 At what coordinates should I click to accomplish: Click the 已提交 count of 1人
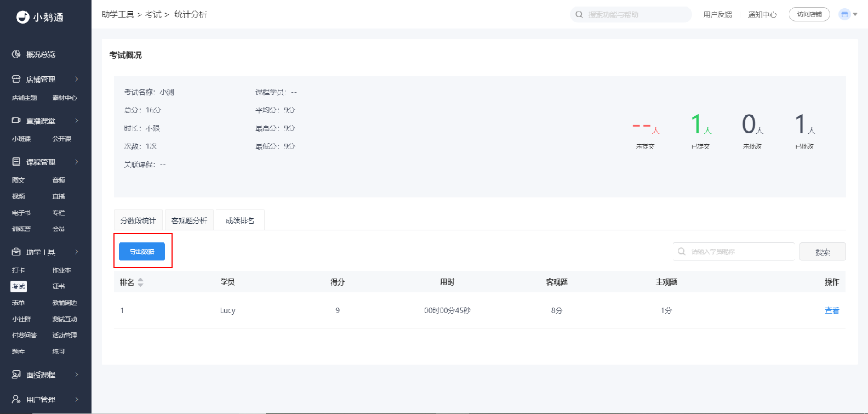tap(701, 124)
